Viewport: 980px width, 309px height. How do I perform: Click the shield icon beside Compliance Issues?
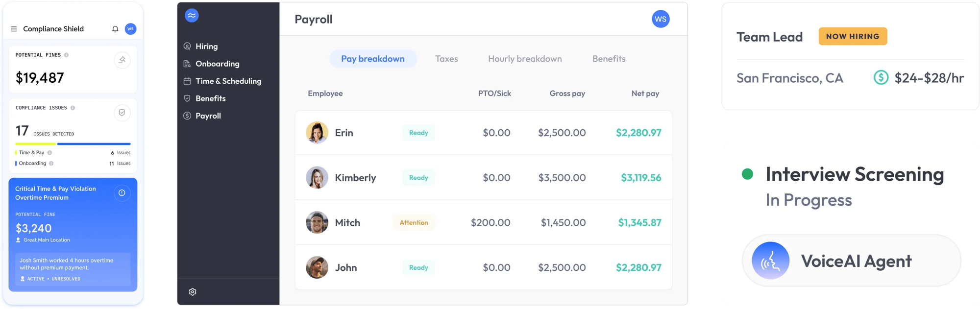click(x=122, y=113)
